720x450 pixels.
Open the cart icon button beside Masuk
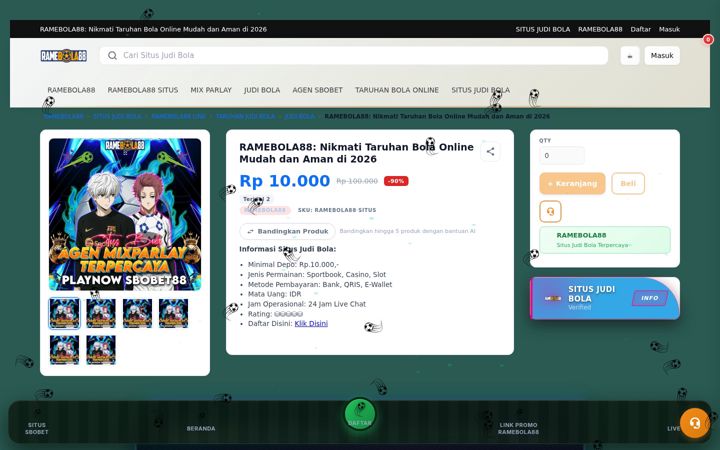[630, 56]
